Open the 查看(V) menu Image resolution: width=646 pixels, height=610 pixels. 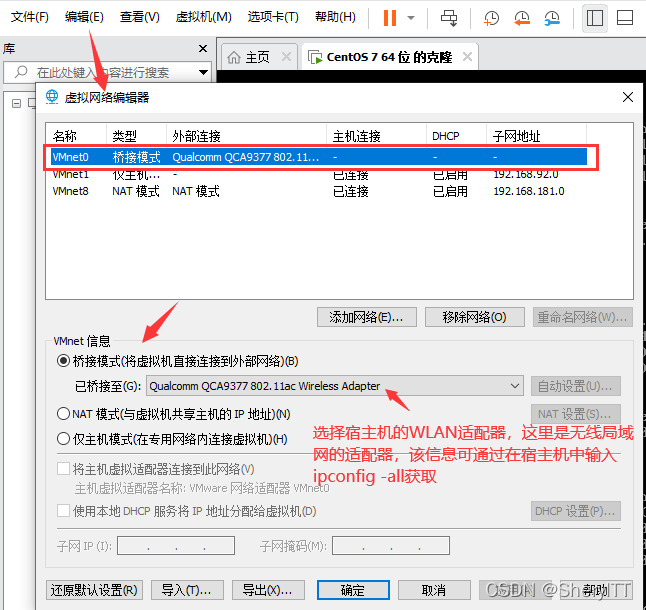point(139,17)
